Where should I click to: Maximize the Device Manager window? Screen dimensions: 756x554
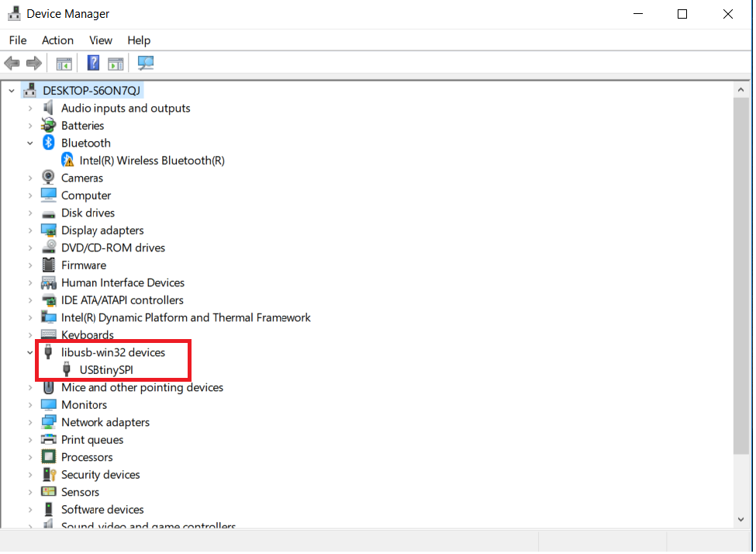682,14
